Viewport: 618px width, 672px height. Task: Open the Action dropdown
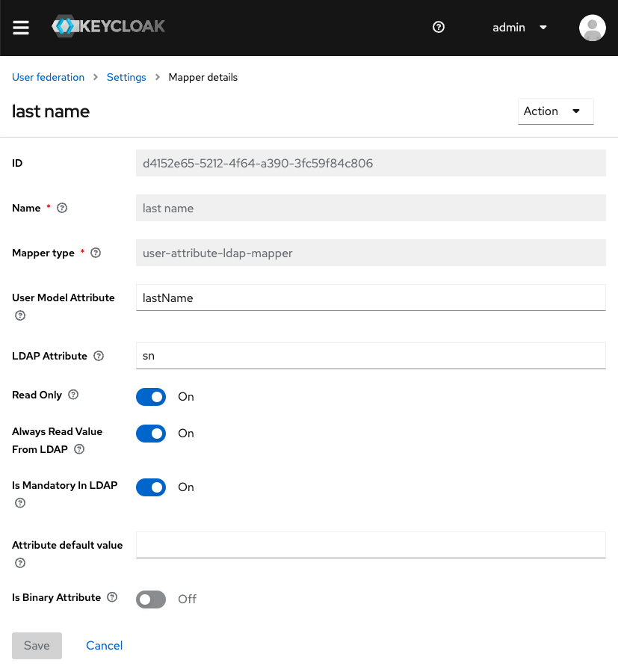point(555,111)
